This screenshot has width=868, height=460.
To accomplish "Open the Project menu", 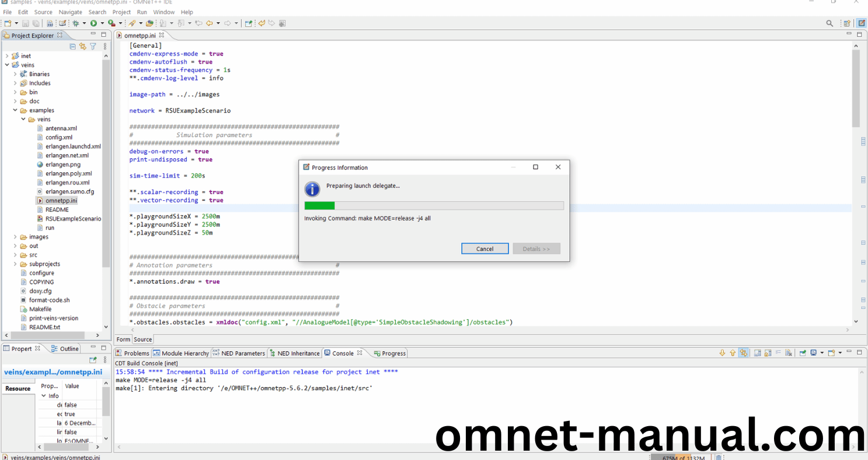I will pyautogui.click(x=121, y=12).
